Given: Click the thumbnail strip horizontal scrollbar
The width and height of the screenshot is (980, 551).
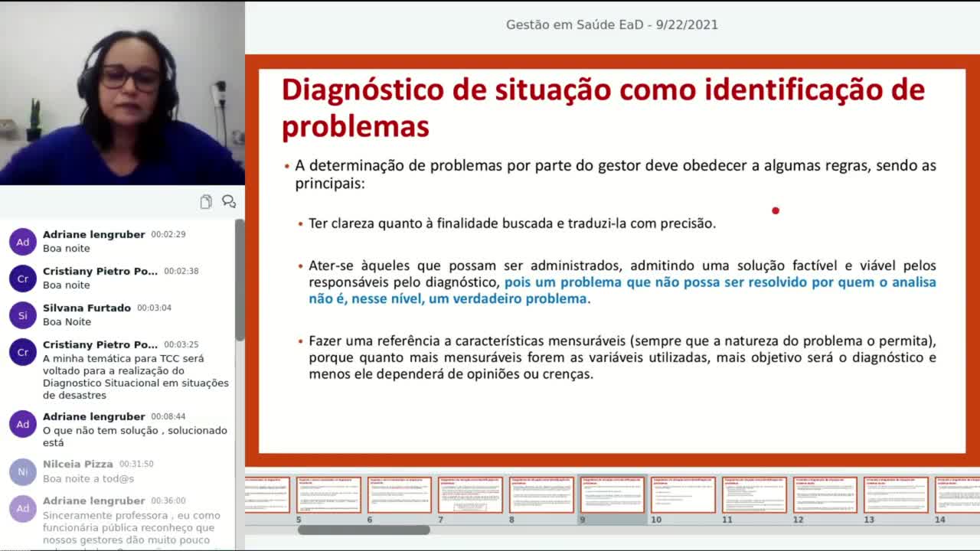Looking at the screenshot, I should click(364, 530).
